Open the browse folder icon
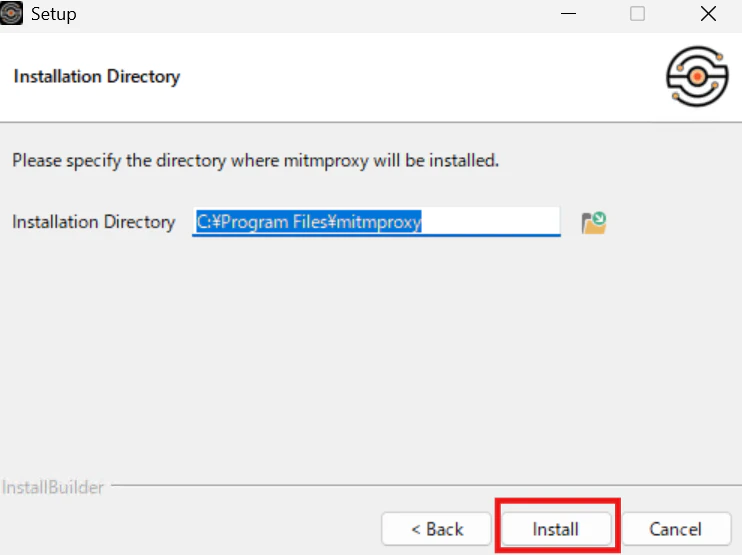This screenshot has height=555, width=742. pos(594,222)
